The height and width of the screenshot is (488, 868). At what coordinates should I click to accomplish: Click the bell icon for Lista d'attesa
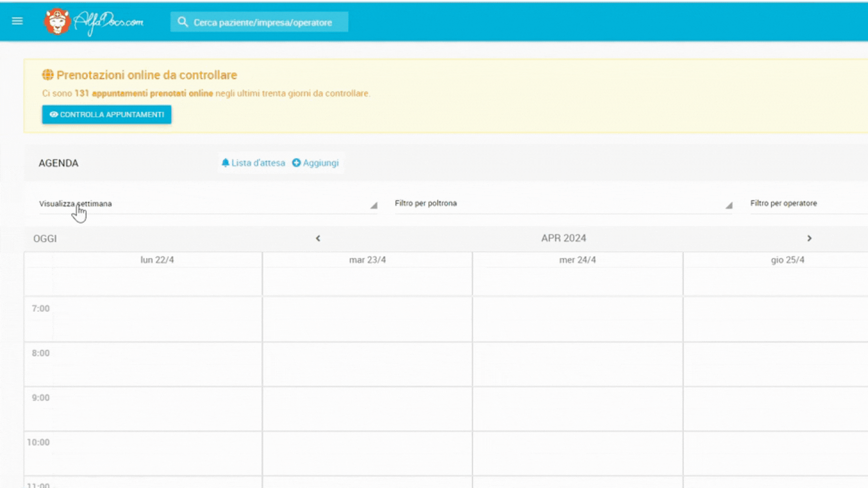click(225, 163)
